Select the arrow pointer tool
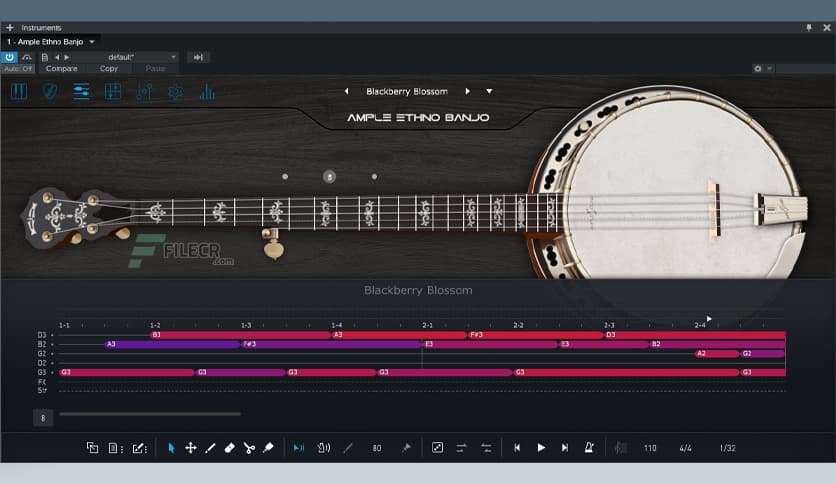Screen dimensions: 836x484 [171, 448]
